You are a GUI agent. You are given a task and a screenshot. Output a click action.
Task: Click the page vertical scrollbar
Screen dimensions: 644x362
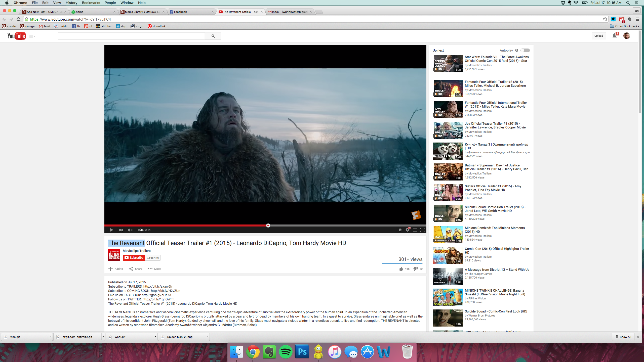pyautogui.click(x=640, y=72)
